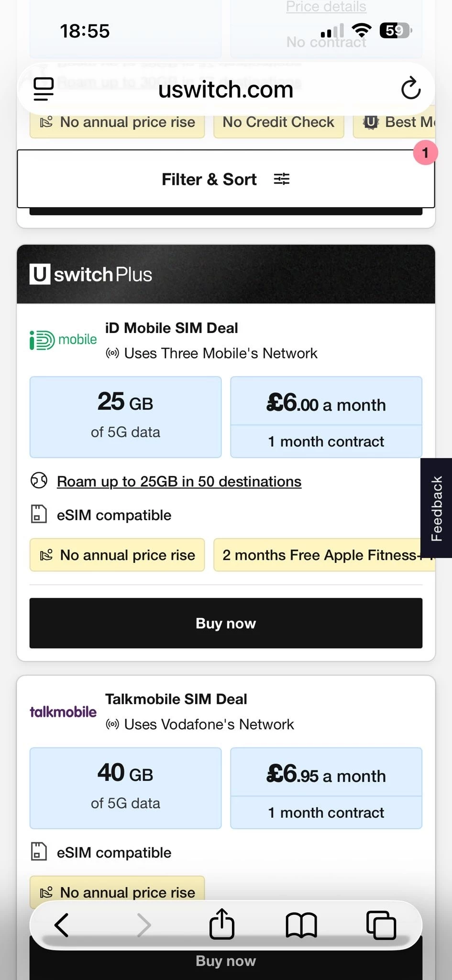Image resolution: width=452 pixels, height=980 pixels.
Task: Tap the Safari share icon
Action: [222, 924]
